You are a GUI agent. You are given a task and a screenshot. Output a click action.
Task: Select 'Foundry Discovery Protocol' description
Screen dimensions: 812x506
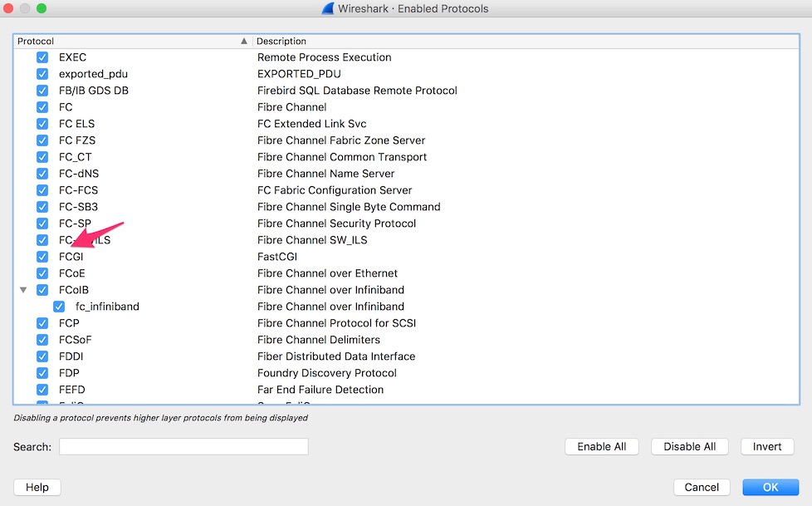(x=327, y=373)
